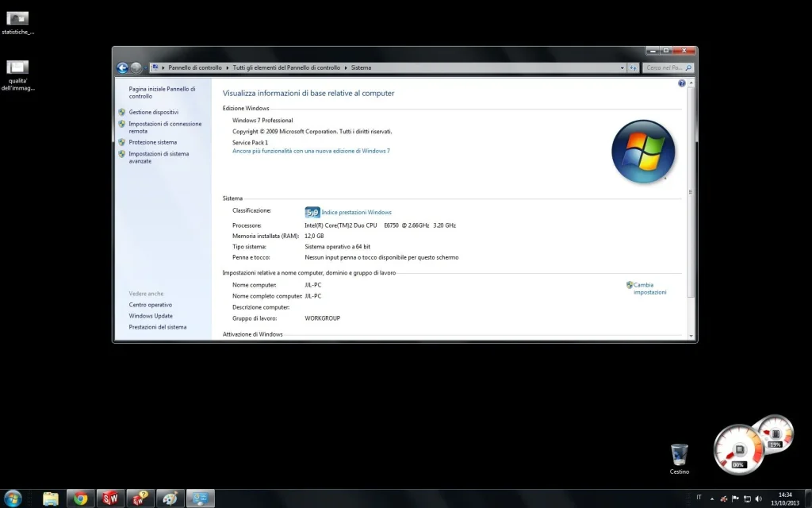Click Control Panel System taskbar button

[201, 498]
